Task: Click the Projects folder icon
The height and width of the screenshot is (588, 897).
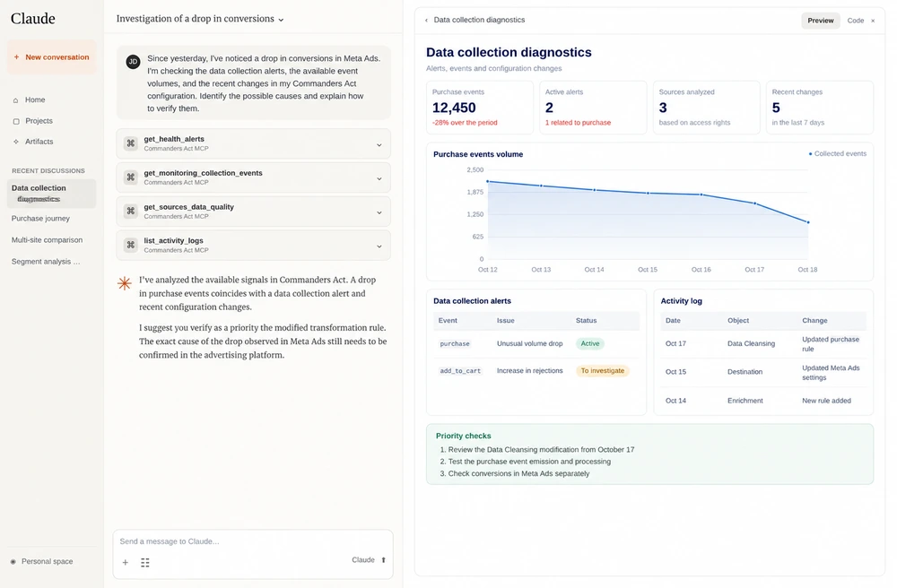Action: pos(16,121)
